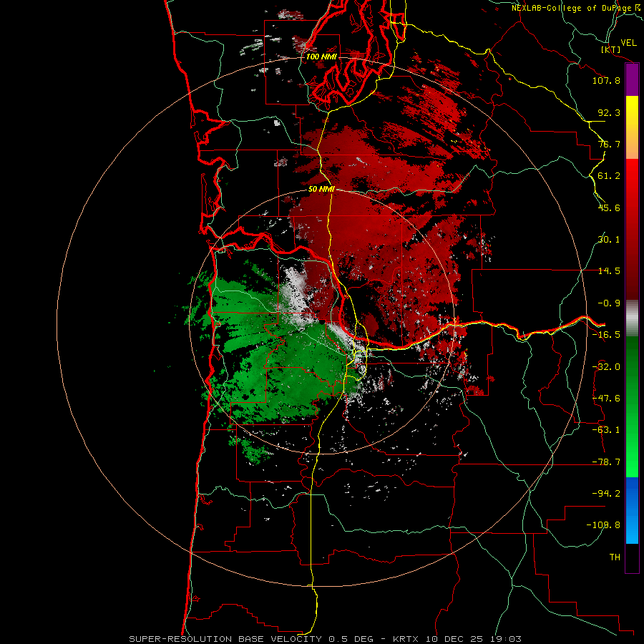Click the 14.5 legend value

click(x=609, y=271)
